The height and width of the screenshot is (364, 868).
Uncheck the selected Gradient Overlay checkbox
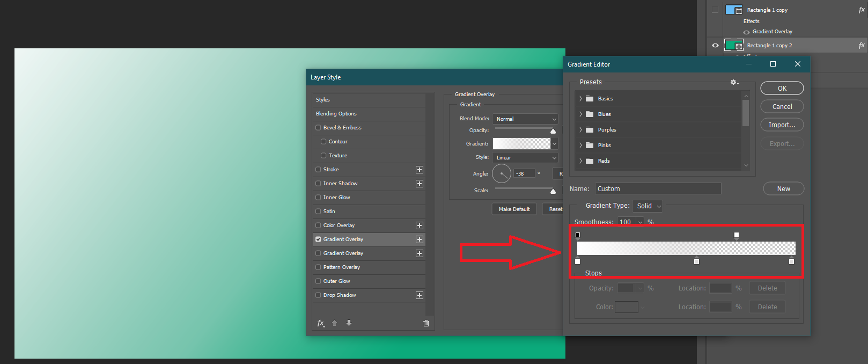(318, 239)
